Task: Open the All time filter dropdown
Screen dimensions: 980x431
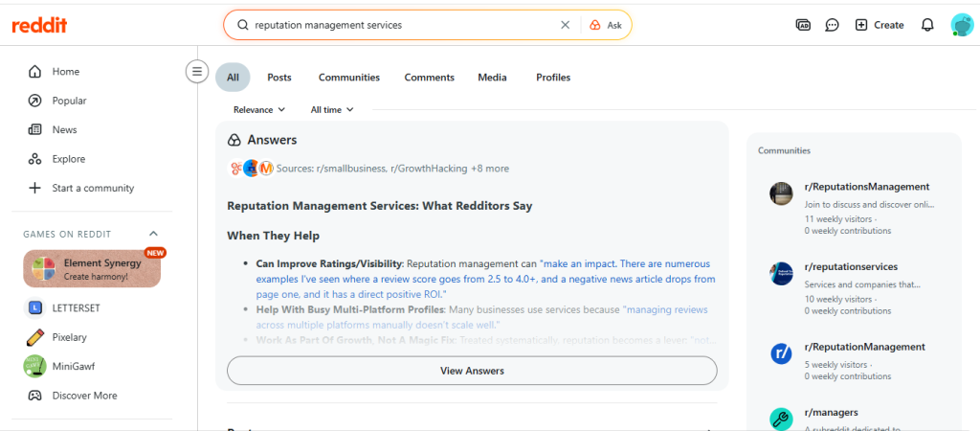Action: pos(332,109)
